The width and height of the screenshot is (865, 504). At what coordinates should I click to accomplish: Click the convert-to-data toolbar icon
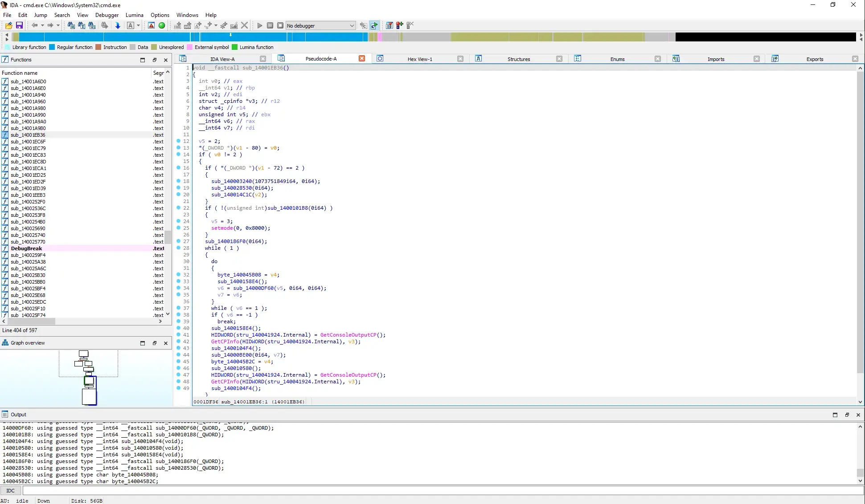point(188,25)
